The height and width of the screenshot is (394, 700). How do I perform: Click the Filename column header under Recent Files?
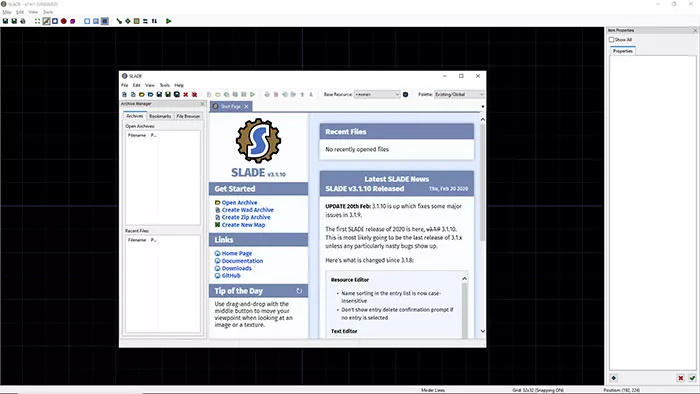137,240
